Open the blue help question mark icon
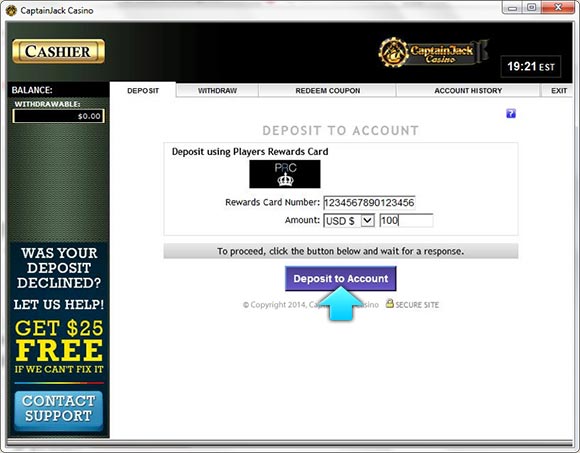Viewport: 580px width, 453px height. click(x=511, y=114)
